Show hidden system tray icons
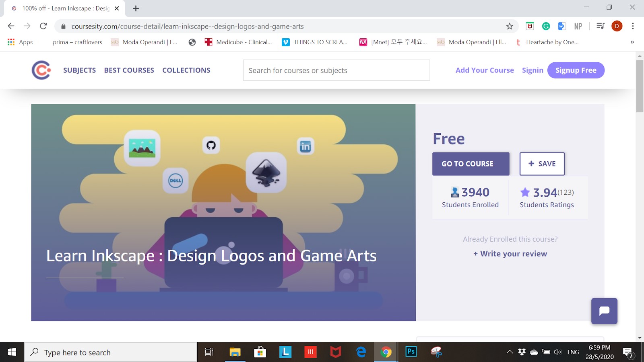 tap(510, 352)
